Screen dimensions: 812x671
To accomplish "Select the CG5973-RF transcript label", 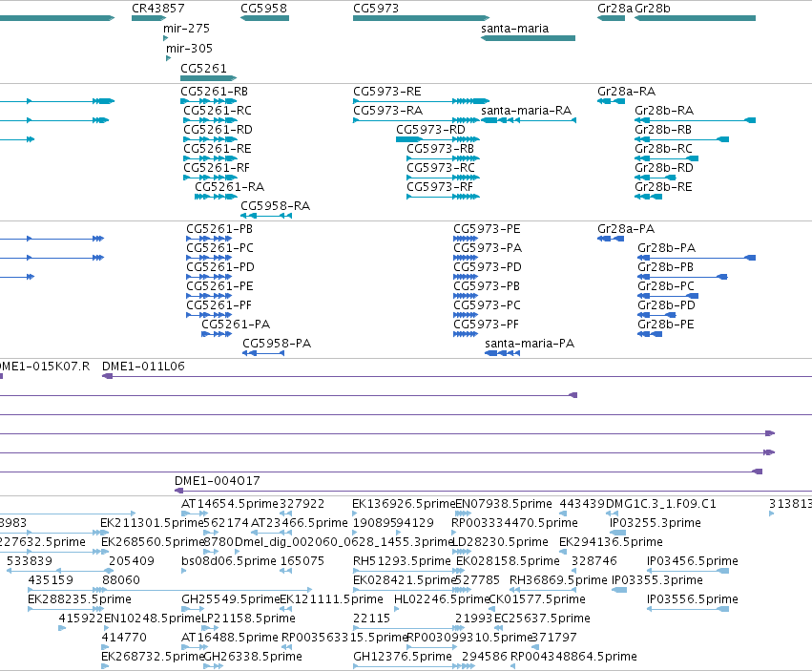I will tap(441, 187).
